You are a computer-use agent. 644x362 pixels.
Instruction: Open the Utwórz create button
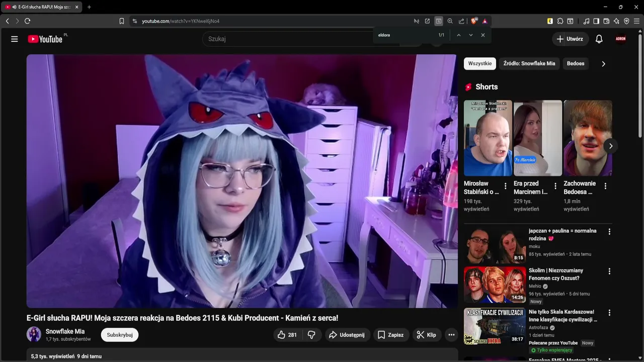tap(570, 39)
